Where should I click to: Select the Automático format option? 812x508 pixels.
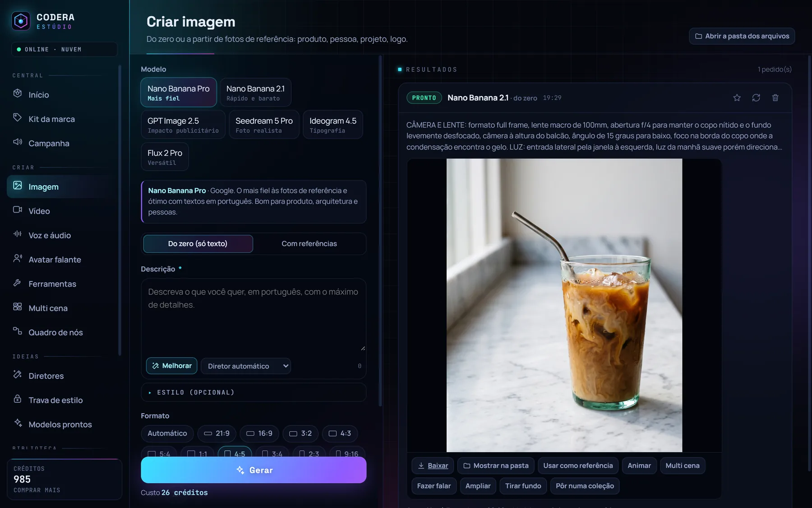click(x=167, y=433)
